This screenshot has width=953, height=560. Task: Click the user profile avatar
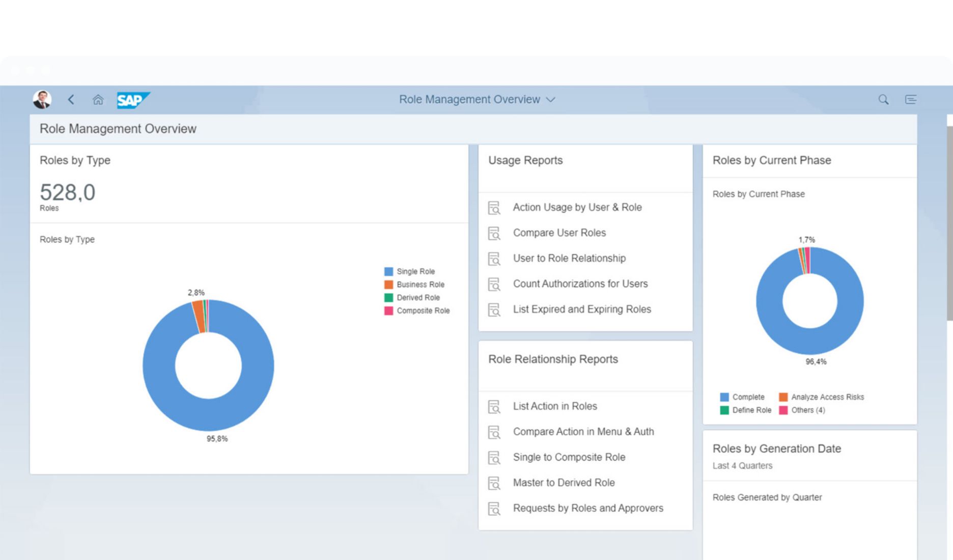coord(42,99)
